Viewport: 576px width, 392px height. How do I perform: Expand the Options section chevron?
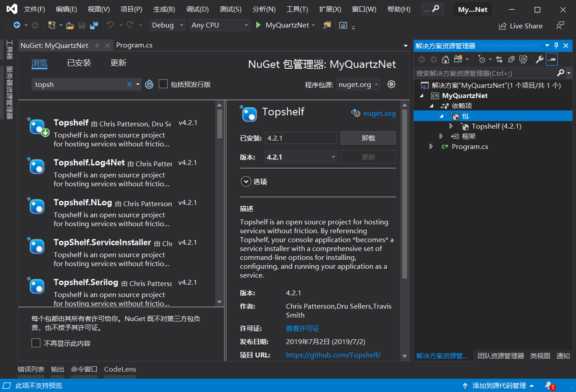click(x=245, y=181)
